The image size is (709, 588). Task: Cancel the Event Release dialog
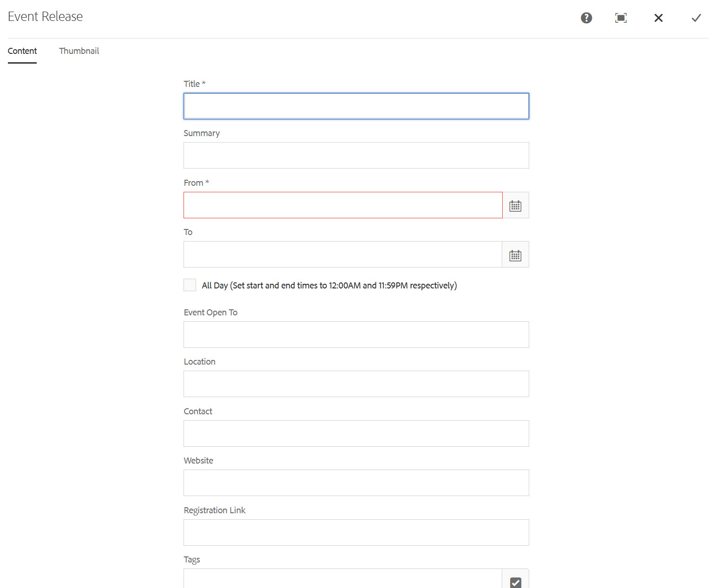tap(658, 18)
